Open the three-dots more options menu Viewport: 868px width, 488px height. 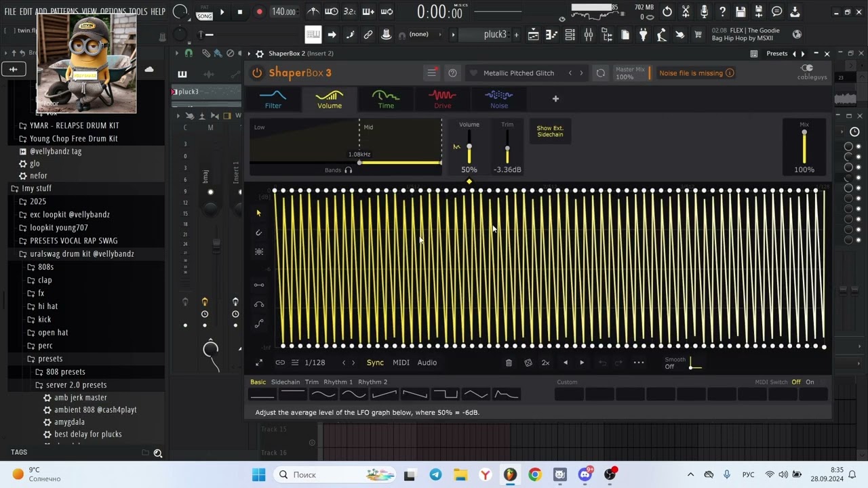click(x=639, y=363)
